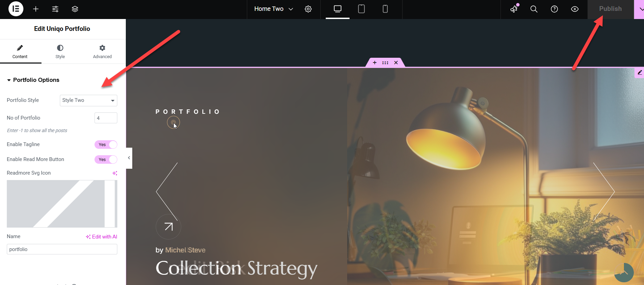Switch to the Advanced tab
The width and height of the screenshot is (644, 285).
pos(102,52)
